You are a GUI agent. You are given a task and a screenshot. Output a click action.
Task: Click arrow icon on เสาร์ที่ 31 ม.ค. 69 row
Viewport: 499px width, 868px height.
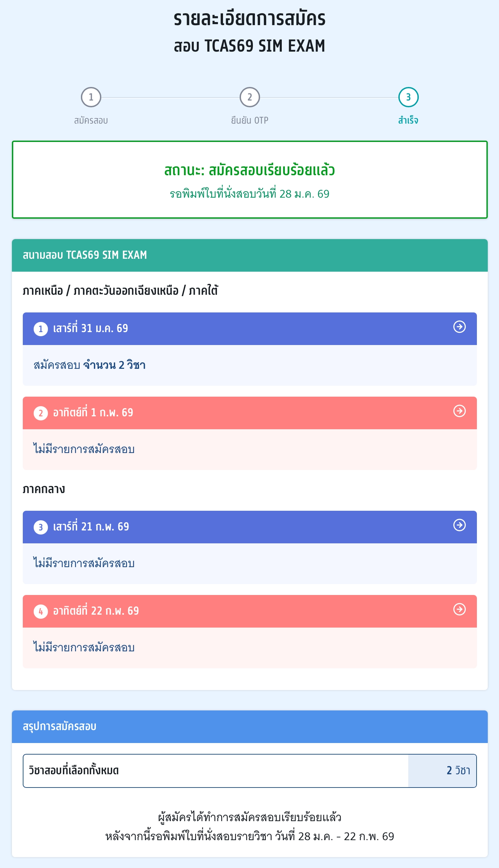(459, 327)
